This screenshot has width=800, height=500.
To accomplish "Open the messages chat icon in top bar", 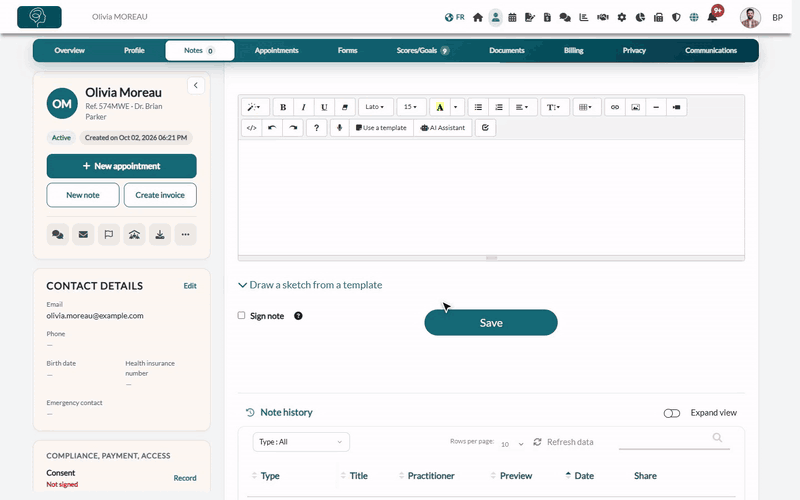I will [565, 17].
